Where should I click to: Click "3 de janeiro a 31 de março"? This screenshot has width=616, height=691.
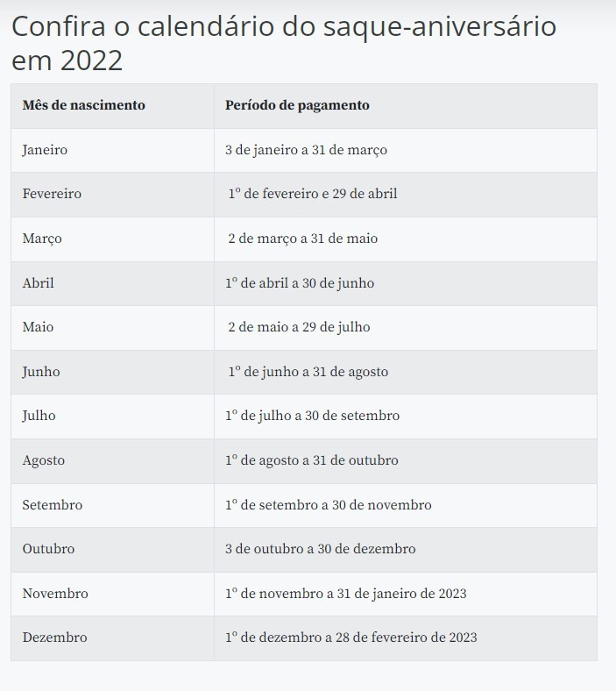tap(306, 150)
